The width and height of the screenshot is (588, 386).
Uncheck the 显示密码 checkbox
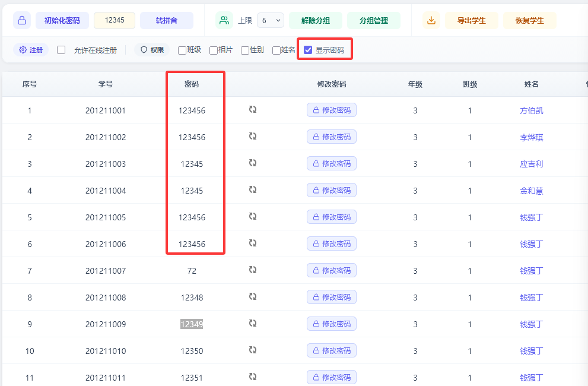tap(307, 50)
